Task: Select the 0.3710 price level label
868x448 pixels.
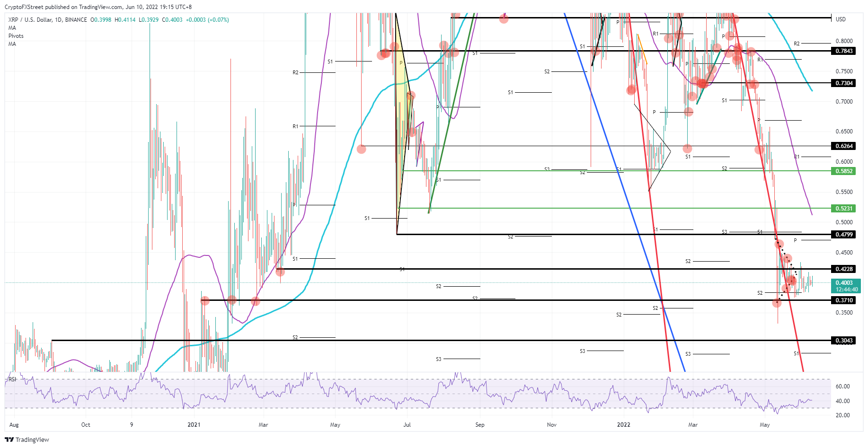Action: click(844, 300)
